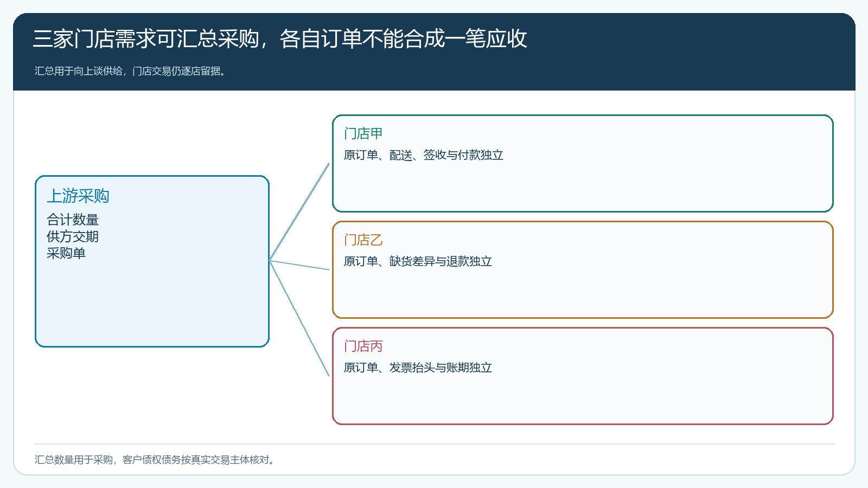Click the 门店丙 card heading
868x488 pixels.
point(363,346)
